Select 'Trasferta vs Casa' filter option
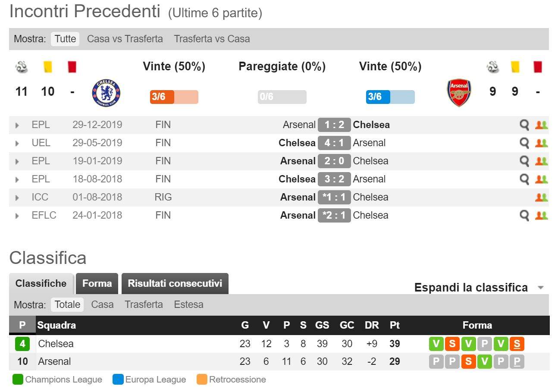The width and height of the screenshot is (558, 392). (212, 39)
